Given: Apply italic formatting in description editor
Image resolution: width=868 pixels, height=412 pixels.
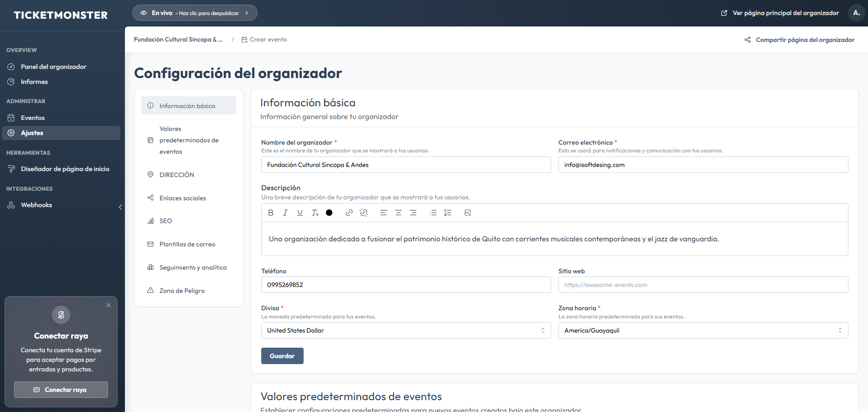Looking at the screenshot, I should [285, 213].
